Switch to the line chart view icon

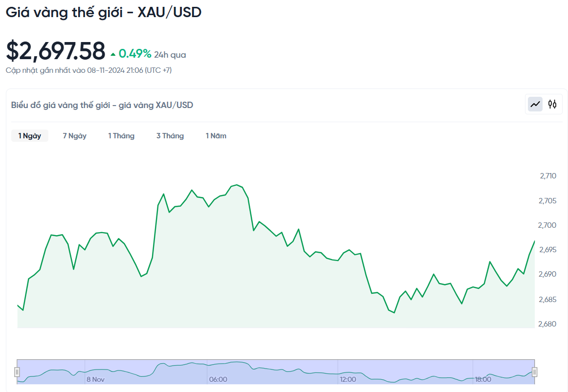tap(535, 104)
